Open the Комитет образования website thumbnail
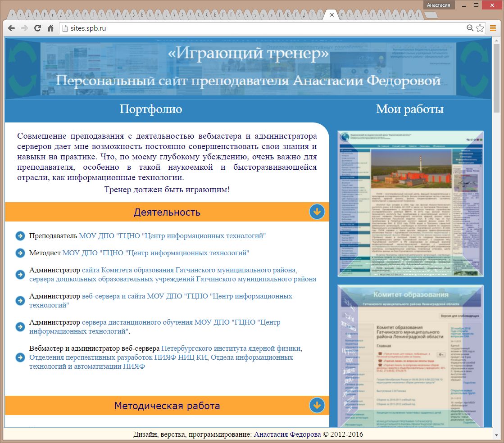Image resolution: width=504 pixels, height=443 pixels. [x=410, y=356]
